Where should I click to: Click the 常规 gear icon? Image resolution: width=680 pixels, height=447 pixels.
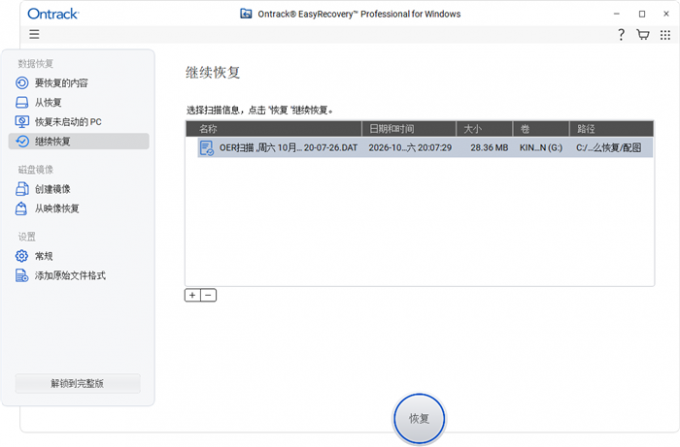pyautogui.click(x=22, y=256)
